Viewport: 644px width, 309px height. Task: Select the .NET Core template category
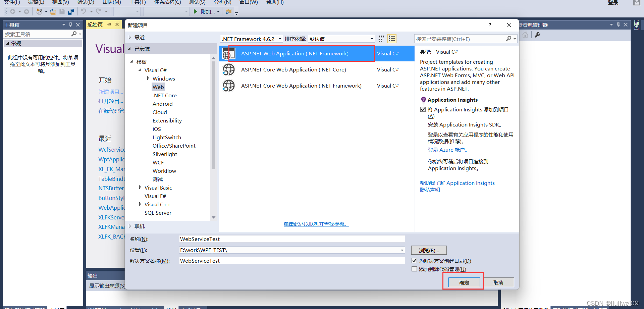[164, 95]
